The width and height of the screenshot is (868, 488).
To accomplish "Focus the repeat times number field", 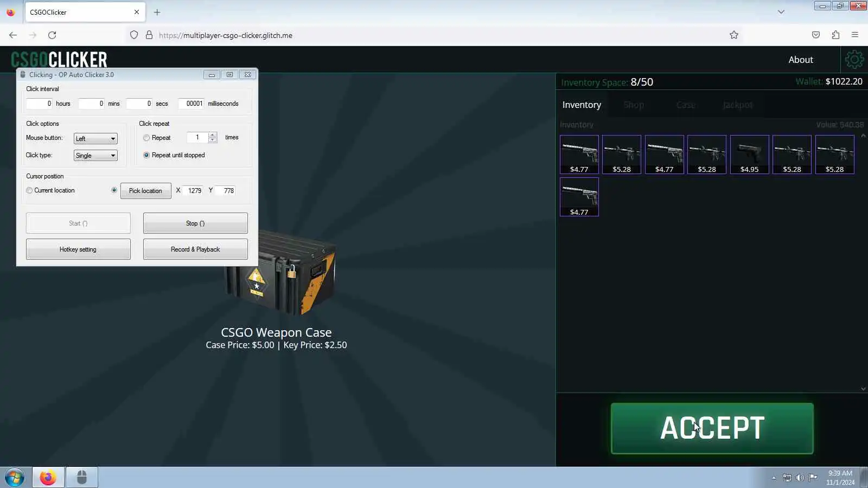I will click(197, 138).
